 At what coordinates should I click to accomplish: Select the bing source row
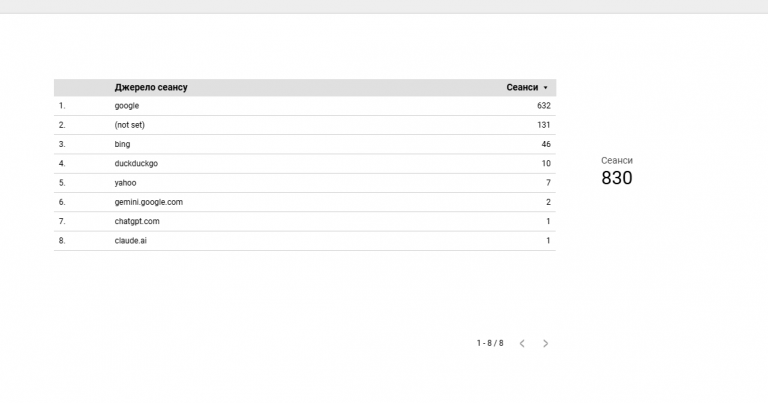tap(305, 144)
